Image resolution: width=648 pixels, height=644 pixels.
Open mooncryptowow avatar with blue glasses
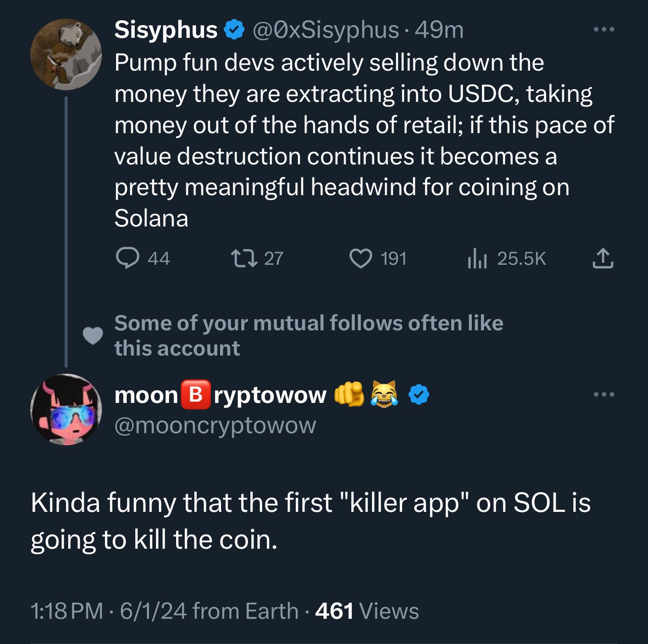pos(66,409)
